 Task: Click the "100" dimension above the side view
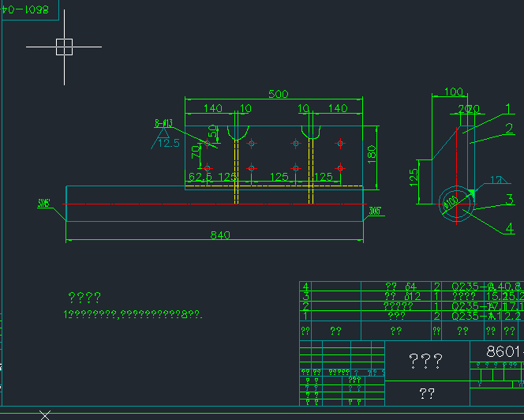point(454,92)
